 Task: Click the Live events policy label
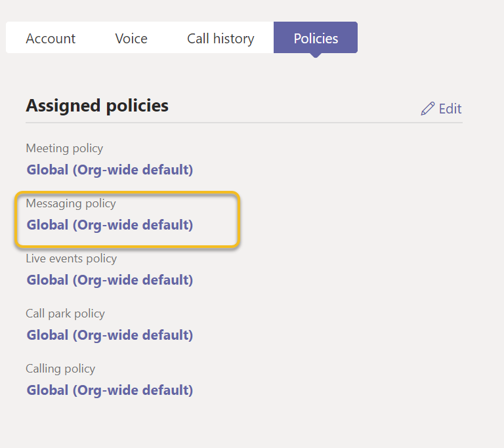[72, 258]
